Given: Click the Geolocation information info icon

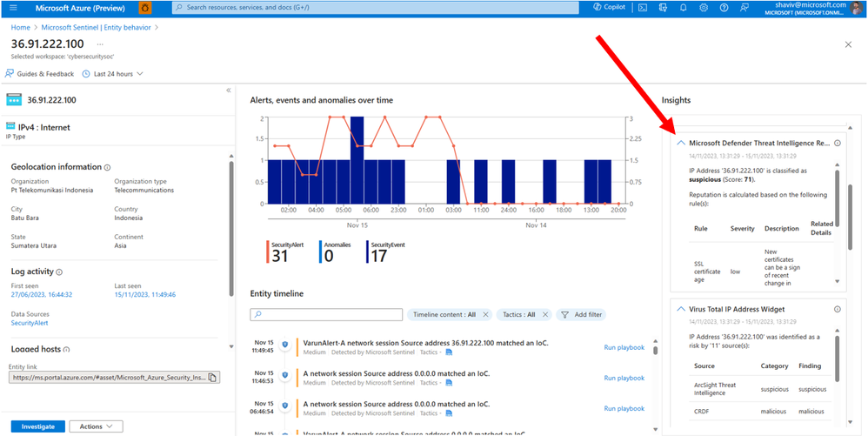Looking at the screenshot, I should tap(107, 167).
